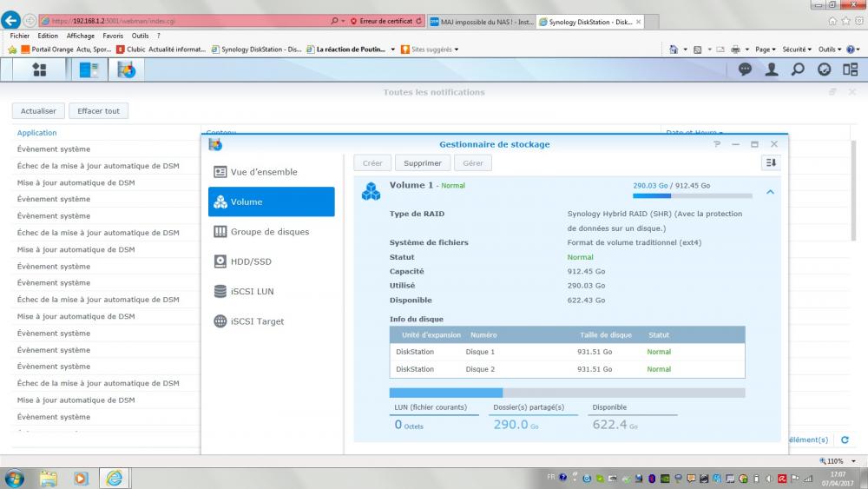The width and height of the screenshot is (868, 489).
Task: Open the Outils dropdown in IE command bar
Action: [x=831, y=50]
